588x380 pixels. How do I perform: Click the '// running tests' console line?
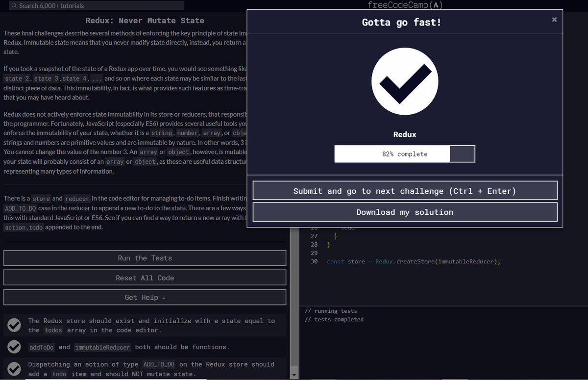(x=331, y=311)
